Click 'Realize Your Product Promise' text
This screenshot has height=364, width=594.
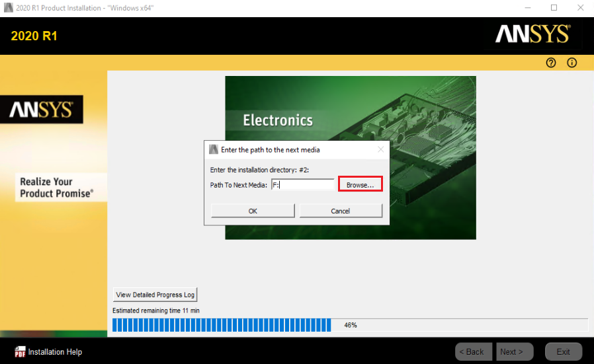point(56,188)
